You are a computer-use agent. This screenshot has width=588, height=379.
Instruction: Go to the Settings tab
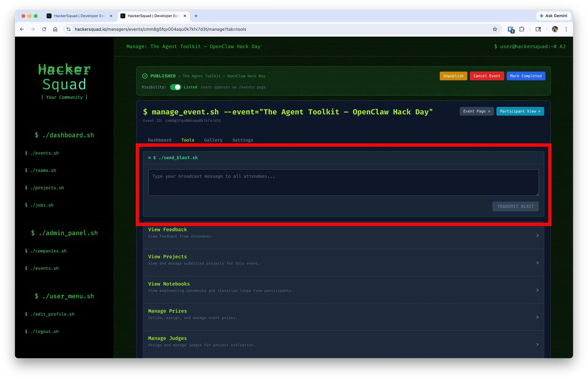pos(243,140)
